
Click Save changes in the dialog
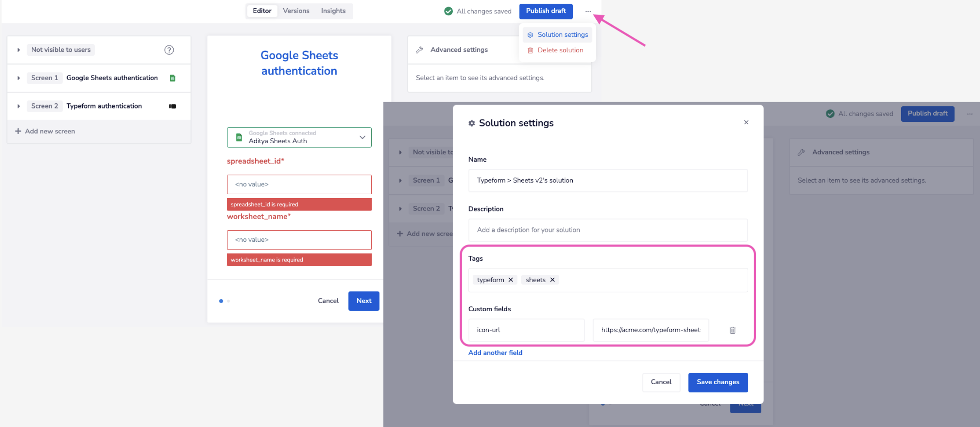coord(718,382)
